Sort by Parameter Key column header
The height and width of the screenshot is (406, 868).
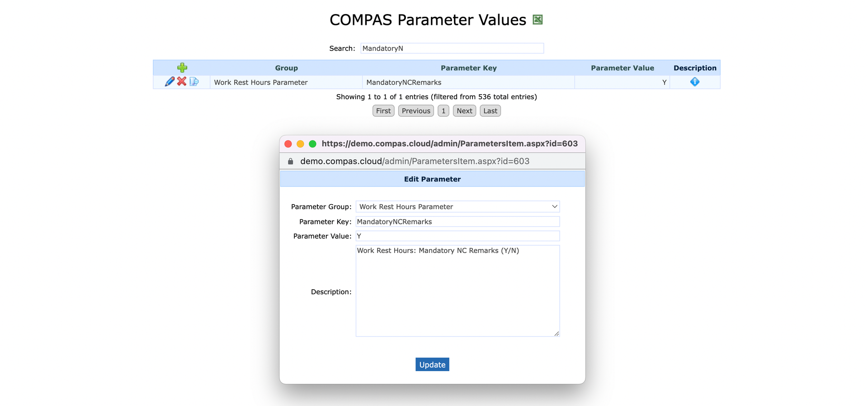tap(468, 68)
